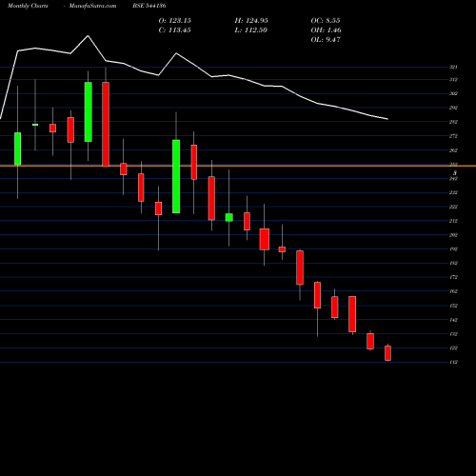Click the 321 price axis label

453,67
